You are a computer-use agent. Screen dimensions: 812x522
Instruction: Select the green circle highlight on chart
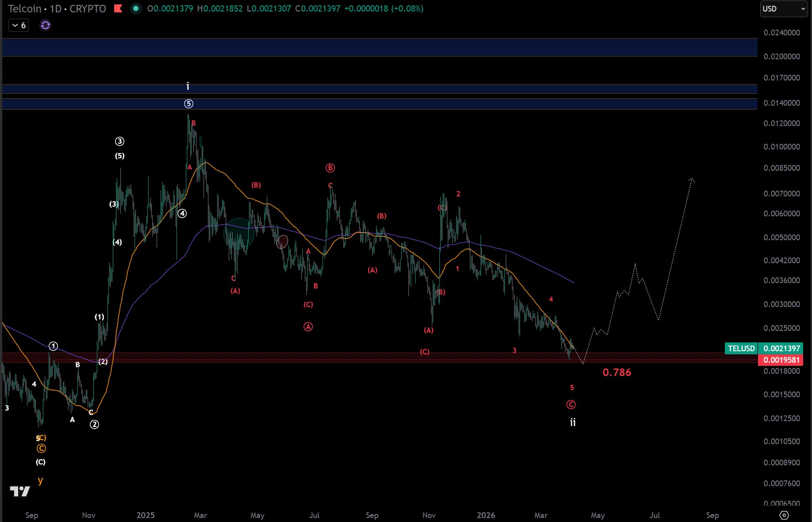[239, 233]
